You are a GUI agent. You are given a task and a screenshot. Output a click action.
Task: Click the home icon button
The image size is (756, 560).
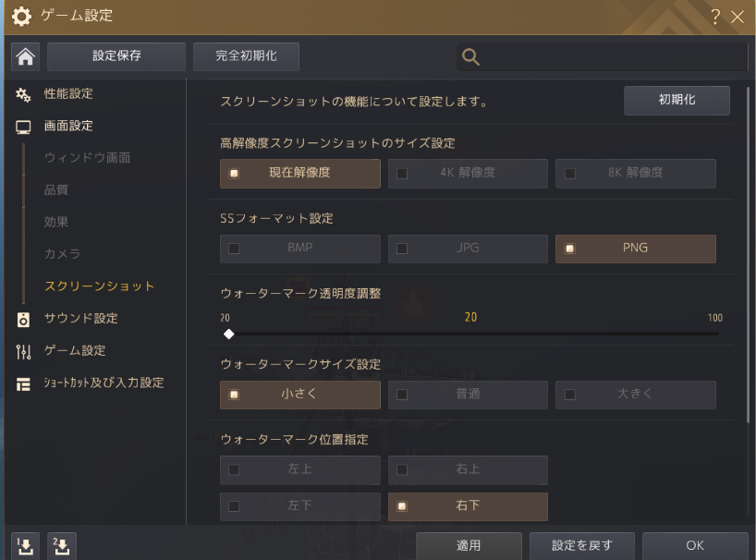pos(25,56)
